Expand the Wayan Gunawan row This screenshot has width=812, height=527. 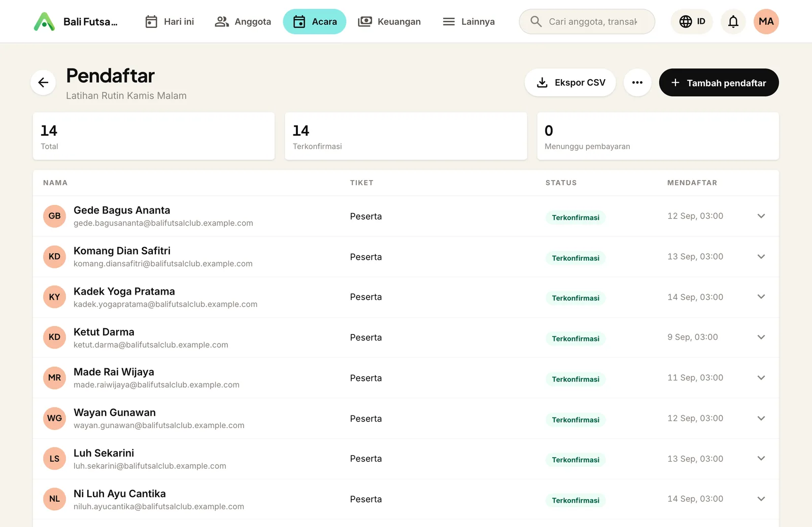(761, 418)
